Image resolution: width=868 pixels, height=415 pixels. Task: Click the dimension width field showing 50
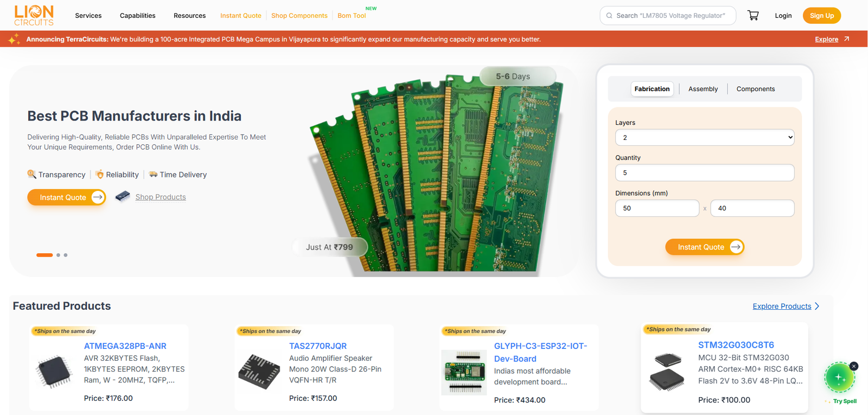657,208
